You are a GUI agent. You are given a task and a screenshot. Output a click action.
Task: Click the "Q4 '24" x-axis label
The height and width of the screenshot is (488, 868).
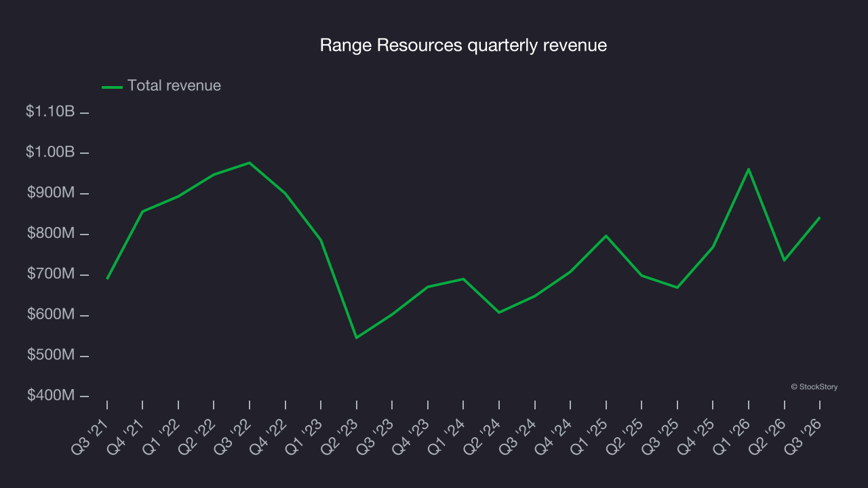click(553, 437)
